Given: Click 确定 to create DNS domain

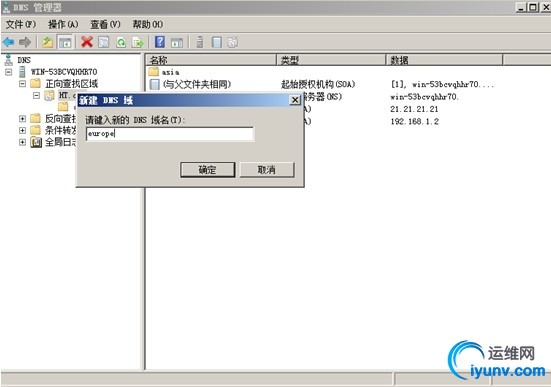Looking at the screenshot, I should (207, 170).
